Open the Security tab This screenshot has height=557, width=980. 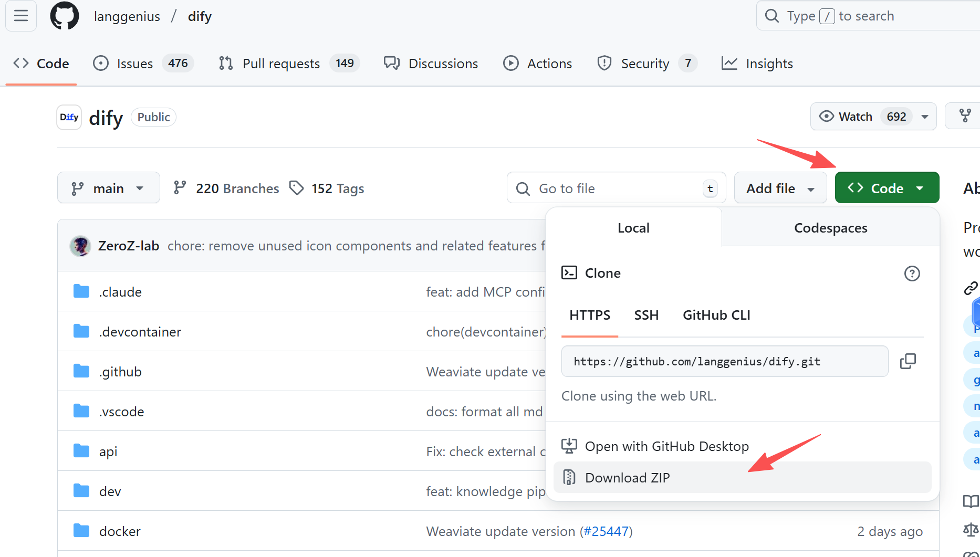coord(647,64)
